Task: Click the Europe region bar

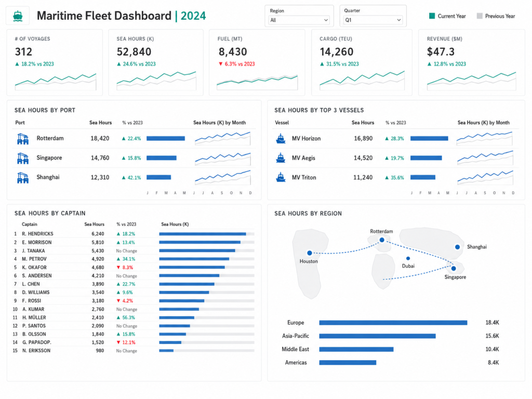Action: click(x=393, y=323)
